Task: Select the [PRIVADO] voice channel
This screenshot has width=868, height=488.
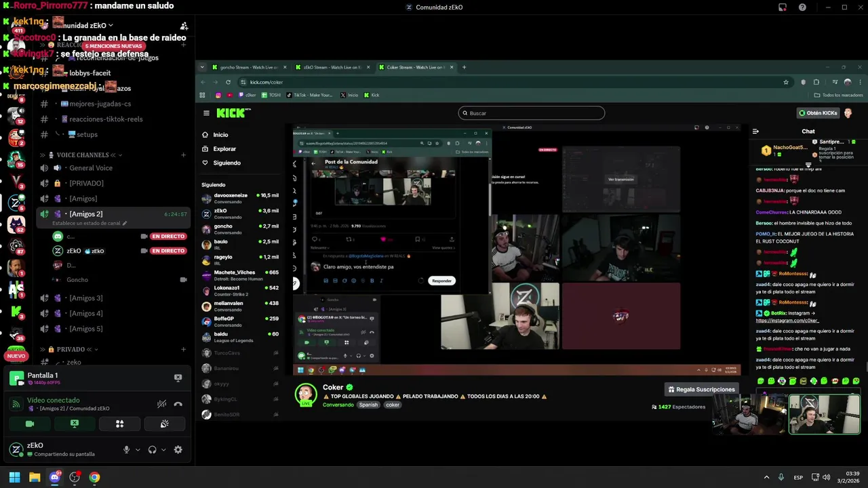Action: tap(86, 183)
